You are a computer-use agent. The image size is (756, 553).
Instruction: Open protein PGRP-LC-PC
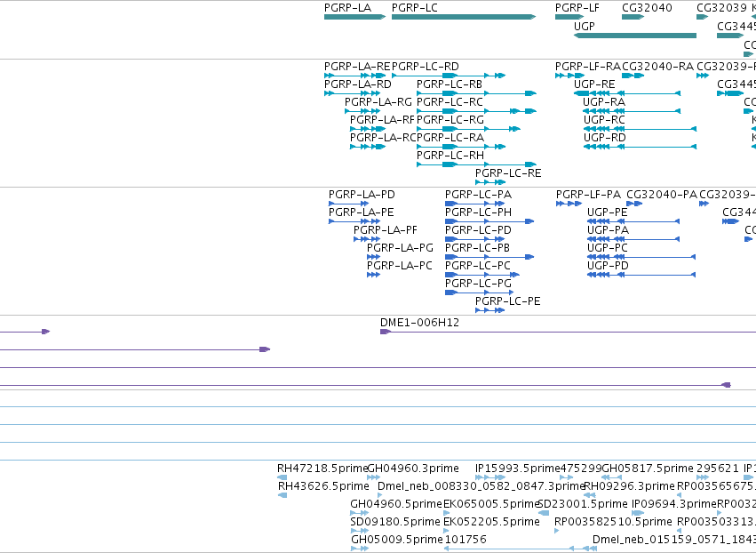click(478, 266)
